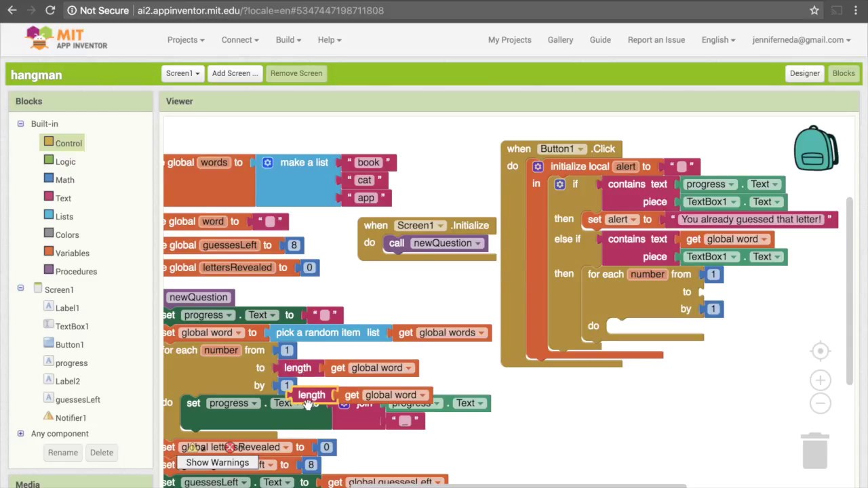Click the Lists category icon
Viewport: 868px width, 488px height.
(48, 215)
